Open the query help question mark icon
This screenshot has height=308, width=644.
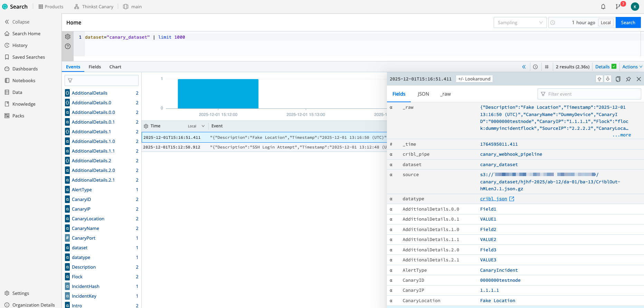click(x=68, y=46)
